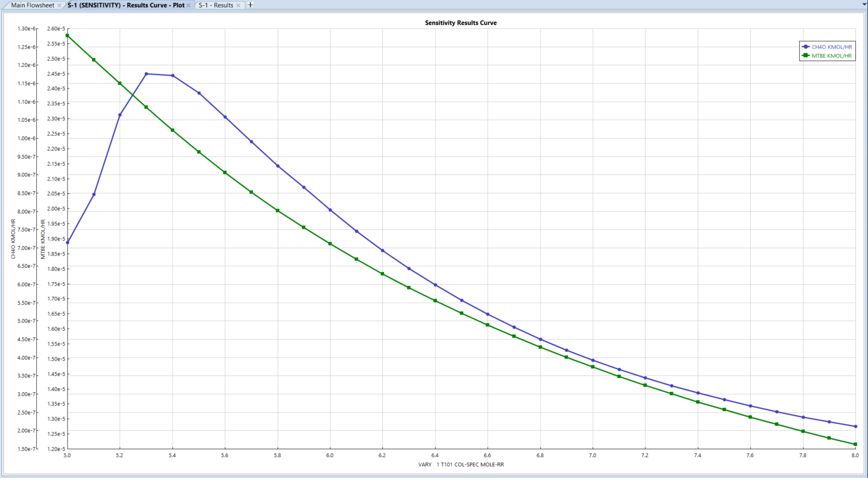Open the tab list dropdown arrow
The image size is (868, 478).
(x=864, y=5)
